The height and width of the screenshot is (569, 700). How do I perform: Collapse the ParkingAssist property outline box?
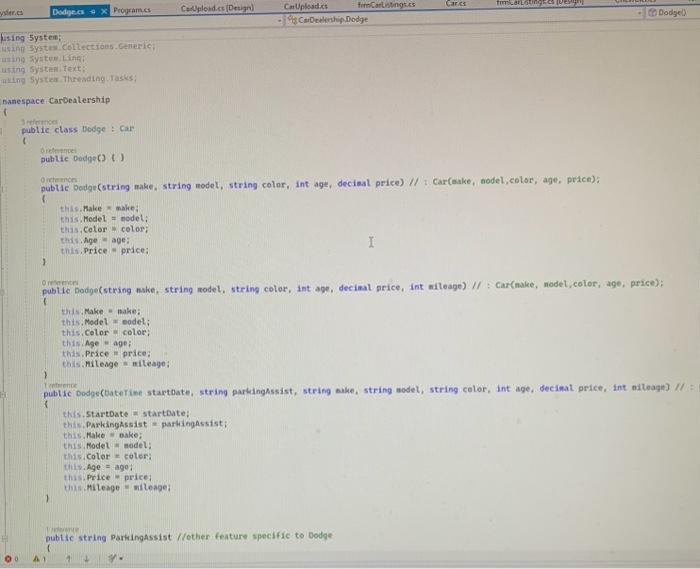tap(4, 539)
